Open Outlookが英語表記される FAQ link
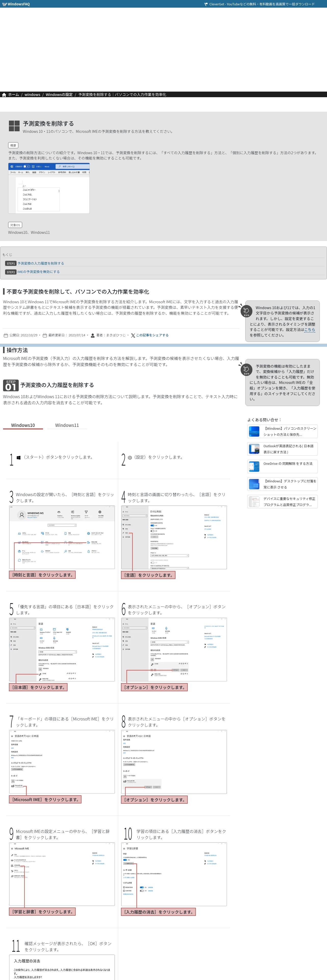327x980 pixels. (x=289, y=449)
